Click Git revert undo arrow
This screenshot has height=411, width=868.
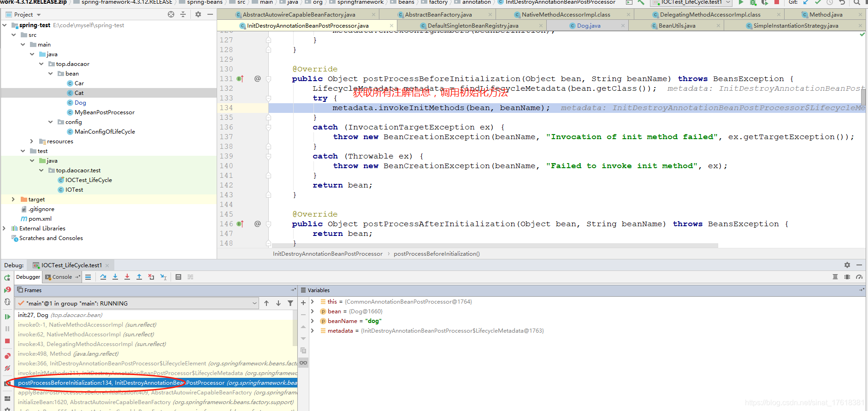coord(842,2)
